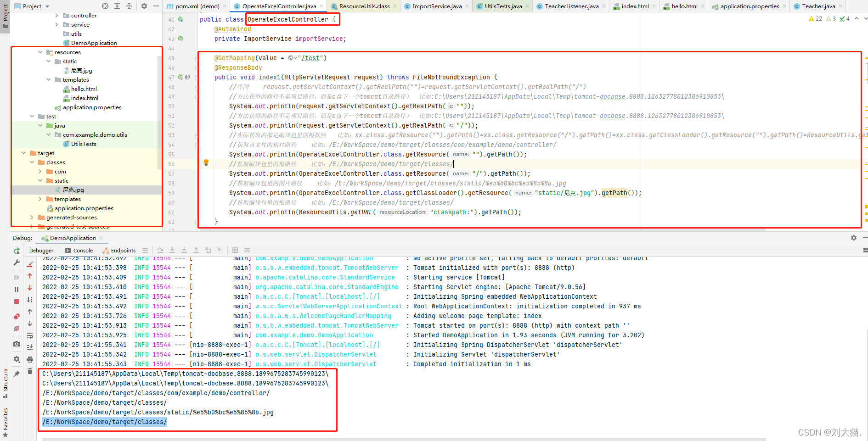868x441 pixels.
Task: Click the Spring bean gutter icon on line 43
Action: pos(180,39)
